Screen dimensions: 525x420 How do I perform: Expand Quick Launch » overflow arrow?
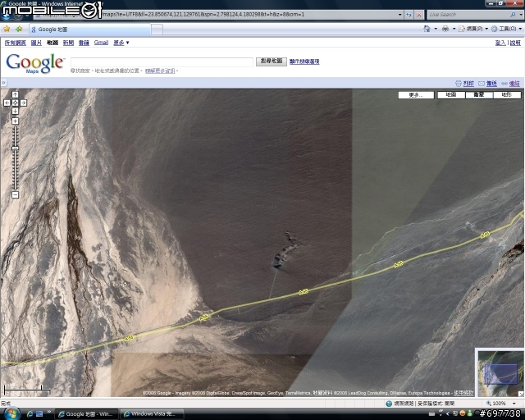(x=49, y=412)
